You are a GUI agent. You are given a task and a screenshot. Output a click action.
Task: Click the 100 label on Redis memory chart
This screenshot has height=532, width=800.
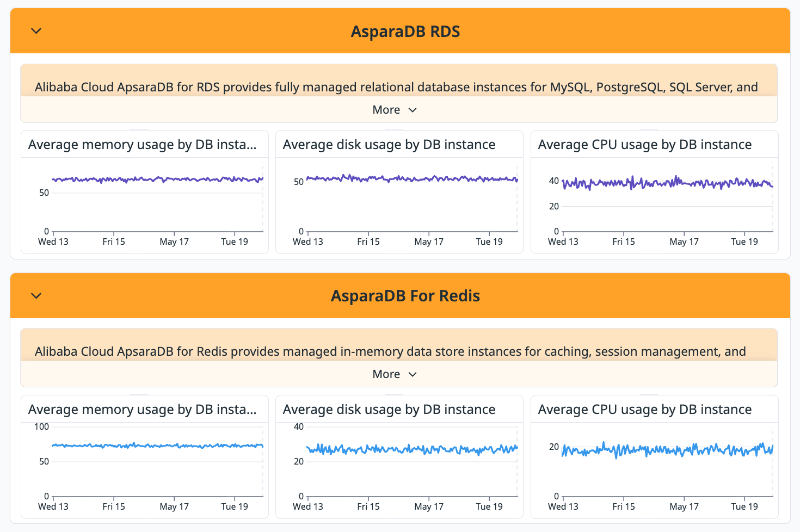(x=42, y=426)
